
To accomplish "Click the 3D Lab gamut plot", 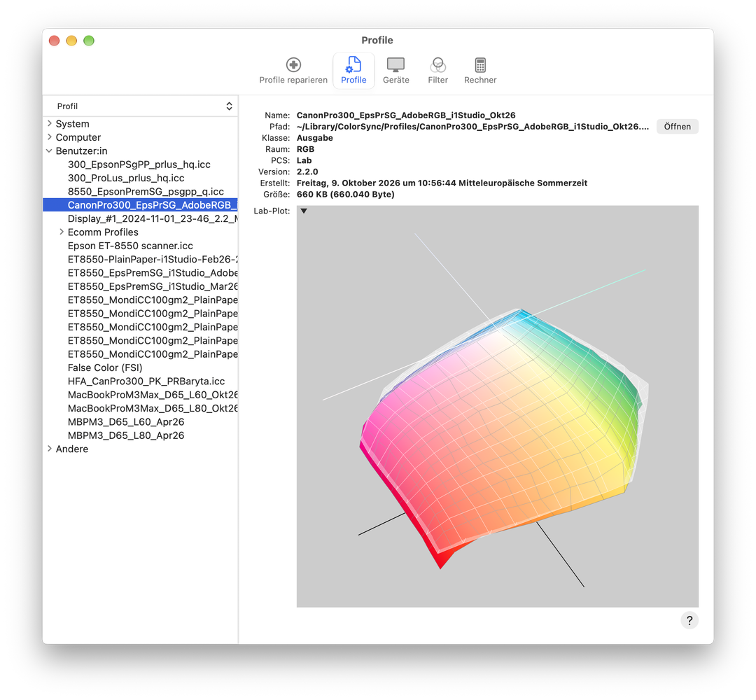I will [x=498, y=407].
